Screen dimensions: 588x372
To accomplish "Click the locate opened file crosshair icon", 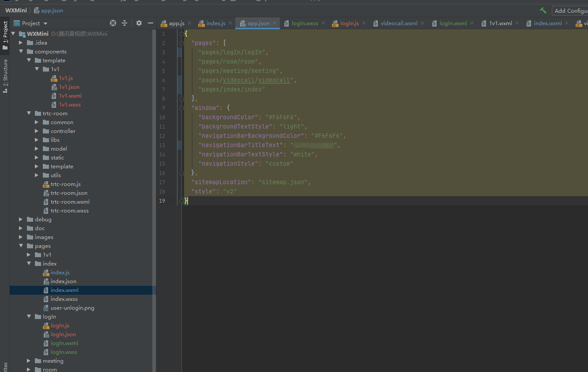I will pyautogui.click(x=113, y=23).
